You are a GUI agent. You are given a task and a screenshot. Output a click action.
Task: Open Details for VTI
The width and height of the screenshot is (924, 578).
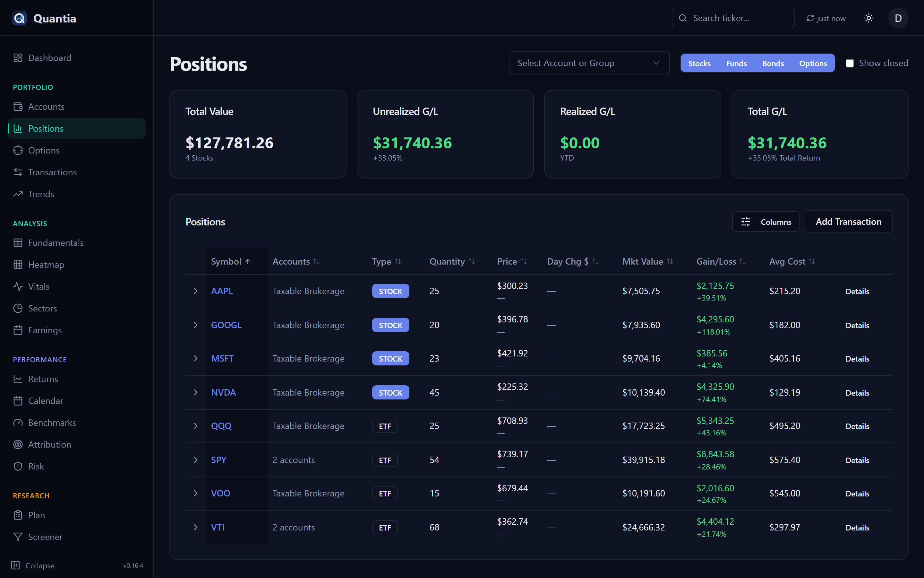click(857, 528)
